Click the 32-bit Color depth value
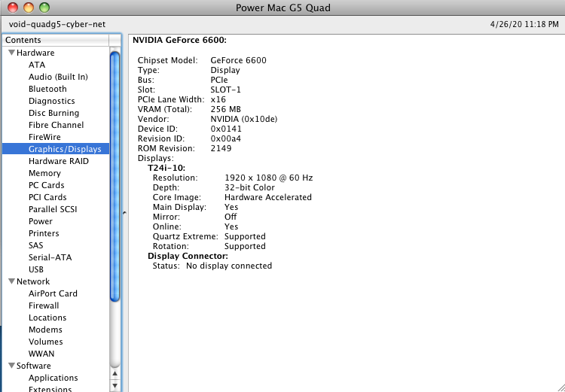Image resolution: width=565 pixels, height=392 pixels. (249, 187)
